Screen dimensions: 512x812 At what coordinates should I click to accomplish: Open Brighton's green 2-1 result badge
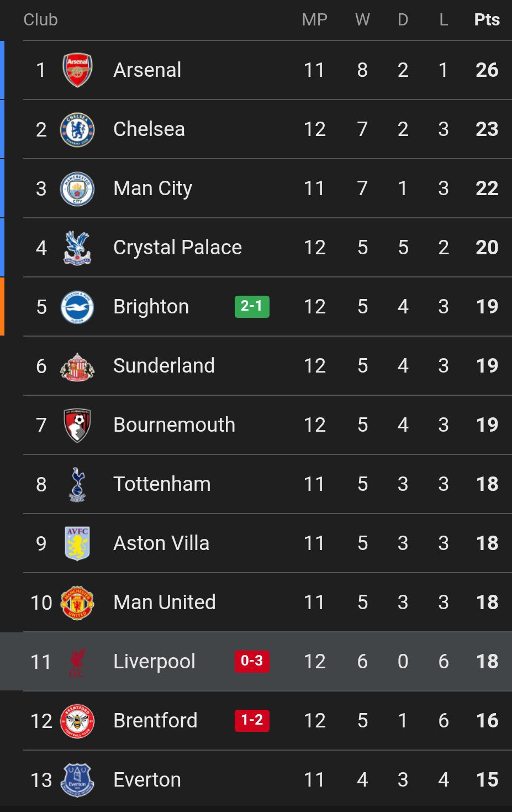point(252,306)
